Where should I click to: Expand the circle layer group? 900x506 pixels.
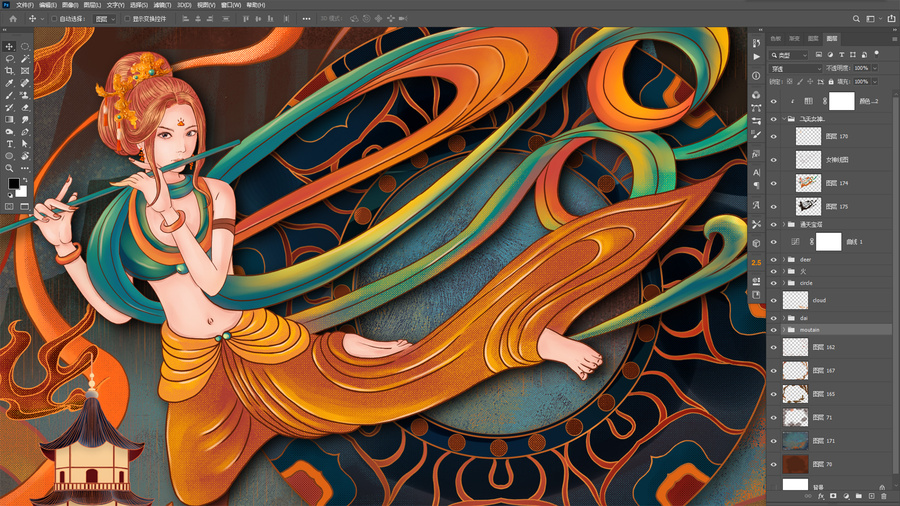coord(783,283)
